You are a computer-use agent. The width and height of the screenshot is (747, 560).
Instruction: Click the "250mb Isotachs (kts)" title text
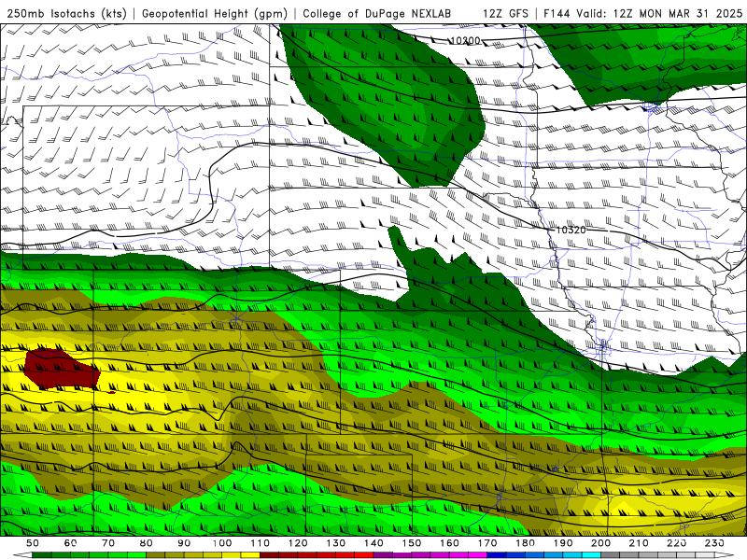point(66,13)
